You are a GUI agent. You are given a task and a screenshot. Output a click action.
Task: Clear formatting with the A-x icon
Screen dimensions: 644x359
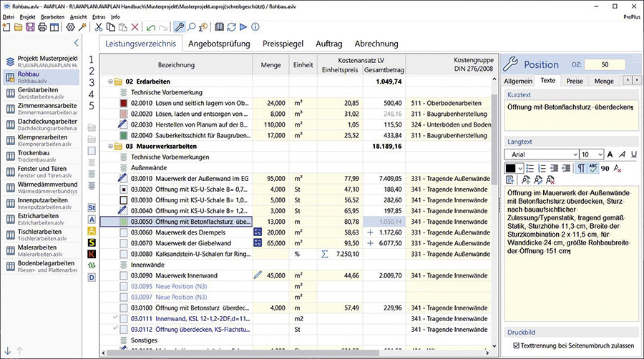(618, 168)
